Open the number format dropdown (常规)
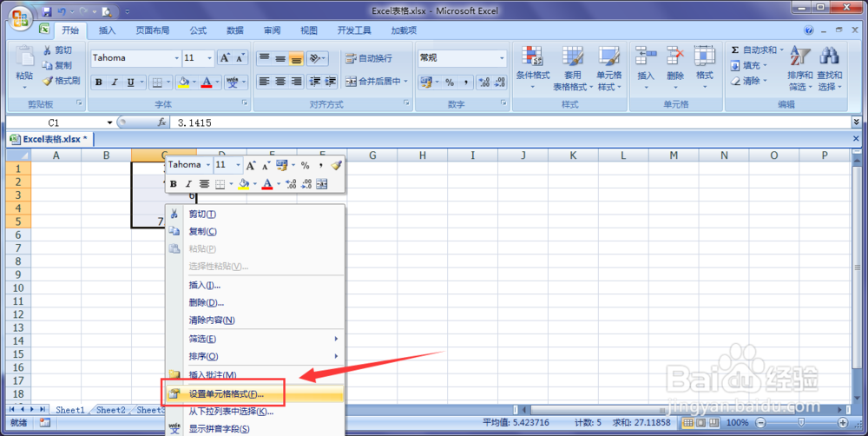 click(502, 57)
